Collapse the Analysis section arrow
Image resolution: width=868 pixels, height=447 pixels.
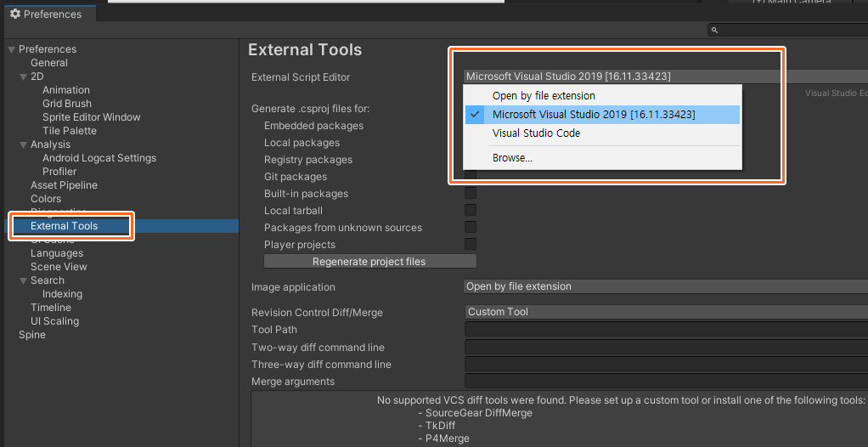point(23,144)
